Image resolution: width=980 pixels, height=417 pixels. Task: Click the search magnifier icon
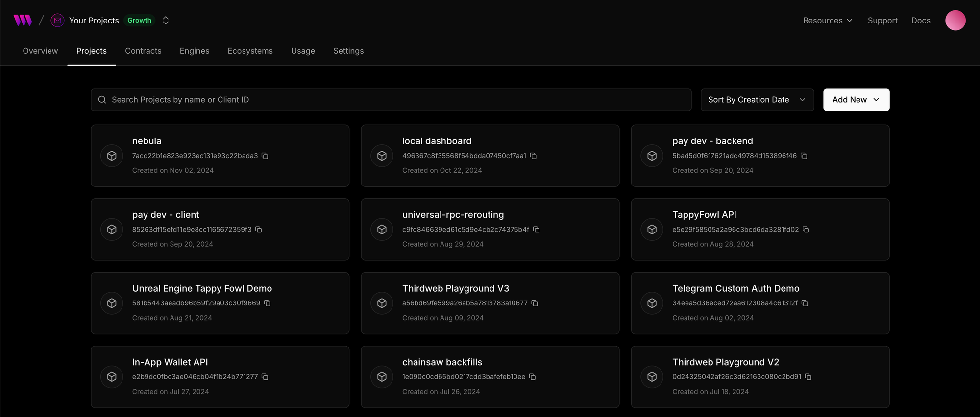click(x=102, y=100)
